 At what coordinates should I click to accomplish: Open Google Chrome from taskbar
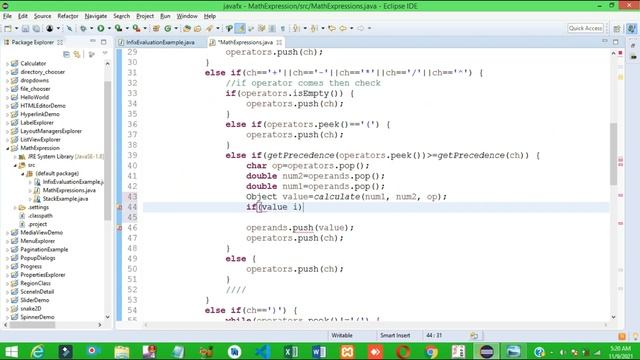pos(431,351)
